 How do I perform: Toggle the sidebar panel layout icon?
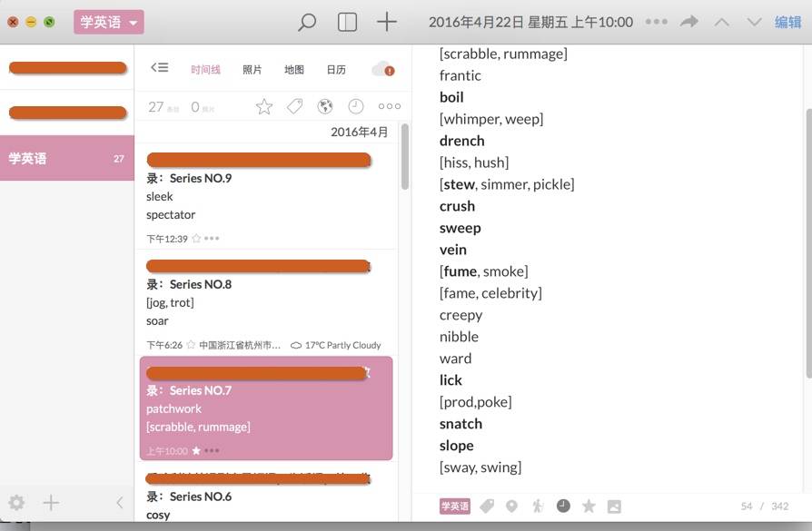[x=347, y=22]
